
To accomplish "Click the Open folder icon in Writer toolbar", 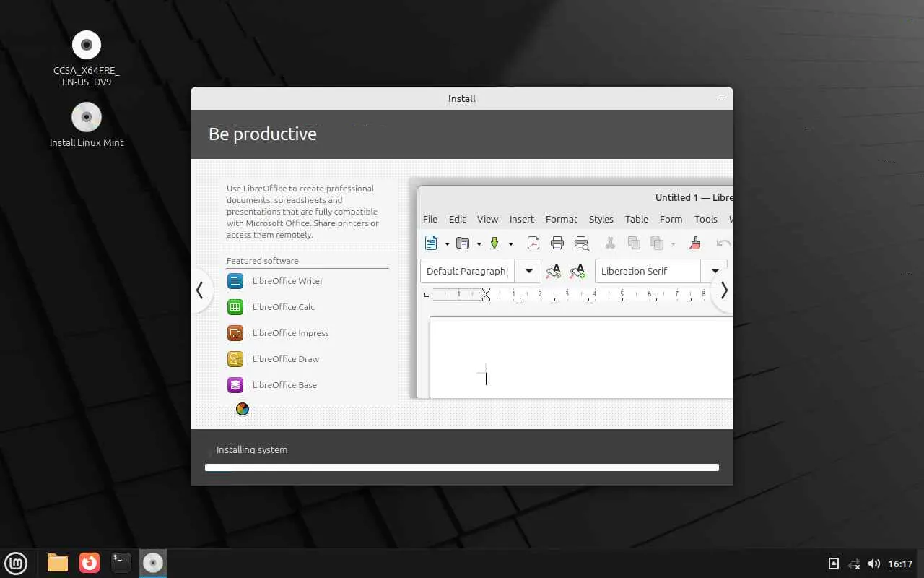I will click(463, 243).
